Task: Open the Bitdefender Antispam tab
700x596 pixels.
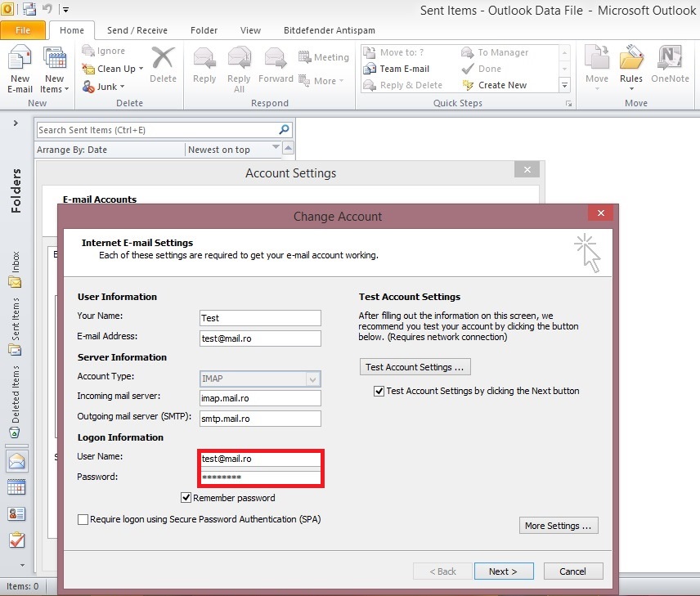Action: point(330,30)
